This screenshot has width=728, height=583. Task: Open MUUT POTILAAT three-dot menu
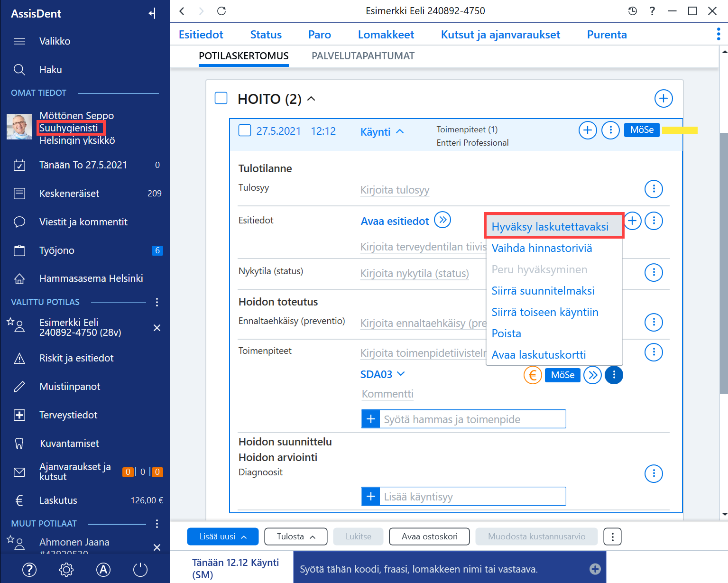[x=157, y=524]
